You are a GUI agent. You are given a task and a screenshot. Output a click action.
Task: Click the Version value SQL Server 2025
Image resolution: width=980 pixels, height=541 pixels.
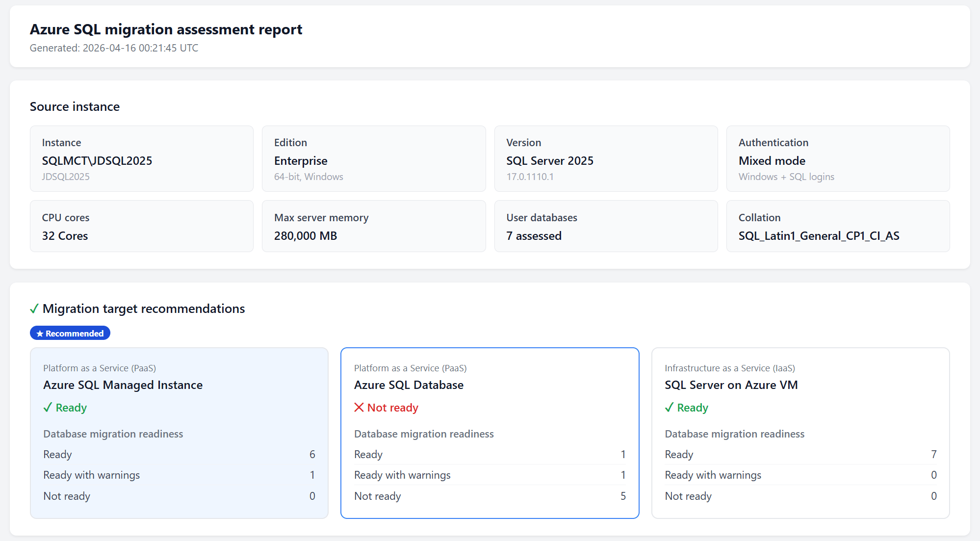pos(550,161)
